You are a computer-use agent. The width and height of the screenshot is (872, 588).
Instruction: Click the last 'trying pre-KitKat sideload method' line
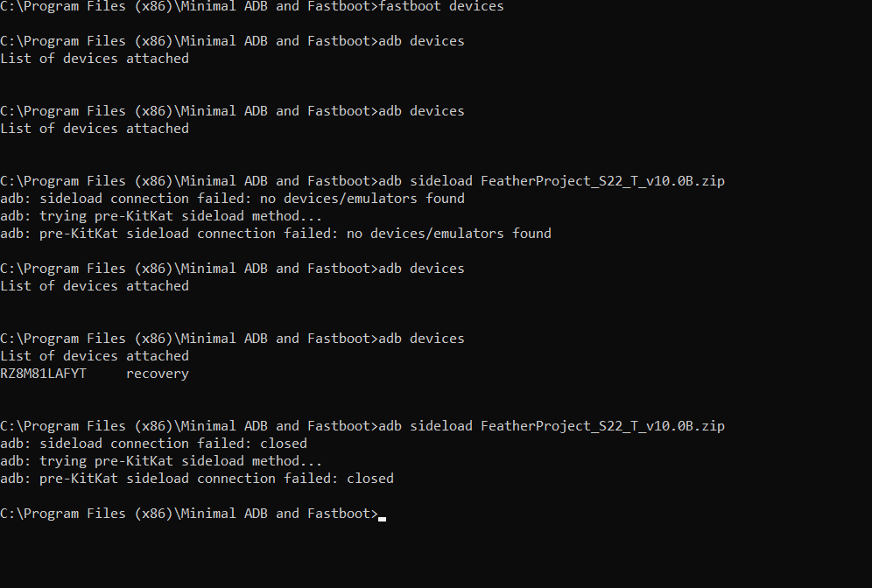161,461
